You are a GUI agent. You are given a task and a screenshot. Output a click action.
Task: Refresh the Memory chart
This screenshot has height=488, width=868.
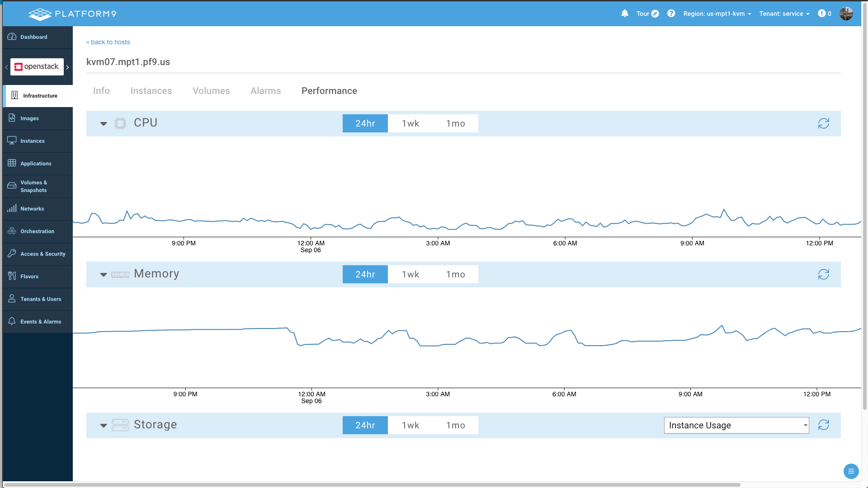tap(823, 274)
